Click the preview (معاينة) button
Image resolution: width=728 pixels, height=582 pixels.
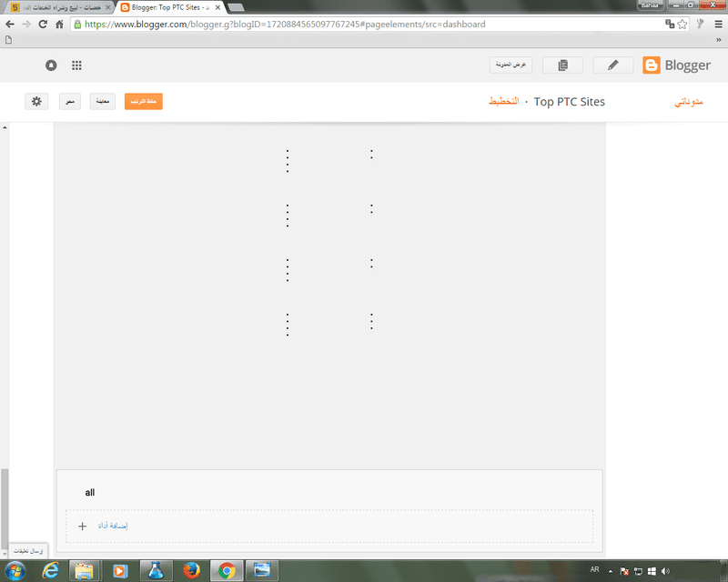click(103, 101)
